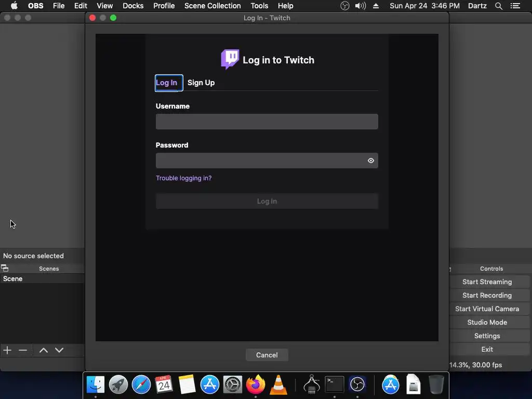Image resolution: width=532 pixels, height=399 pixels.
Task: Open System Information chip icon in Dock
Action: pyautogui.click(x=312, y=384)
